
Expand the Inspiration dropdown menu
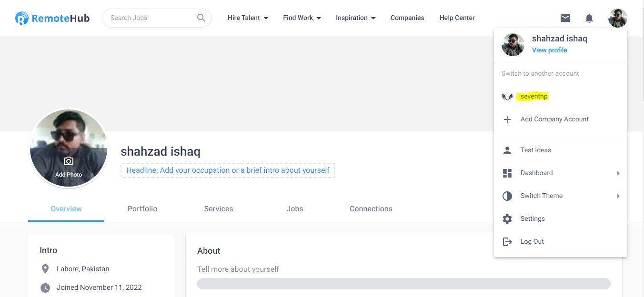click(x=355, y=18)
